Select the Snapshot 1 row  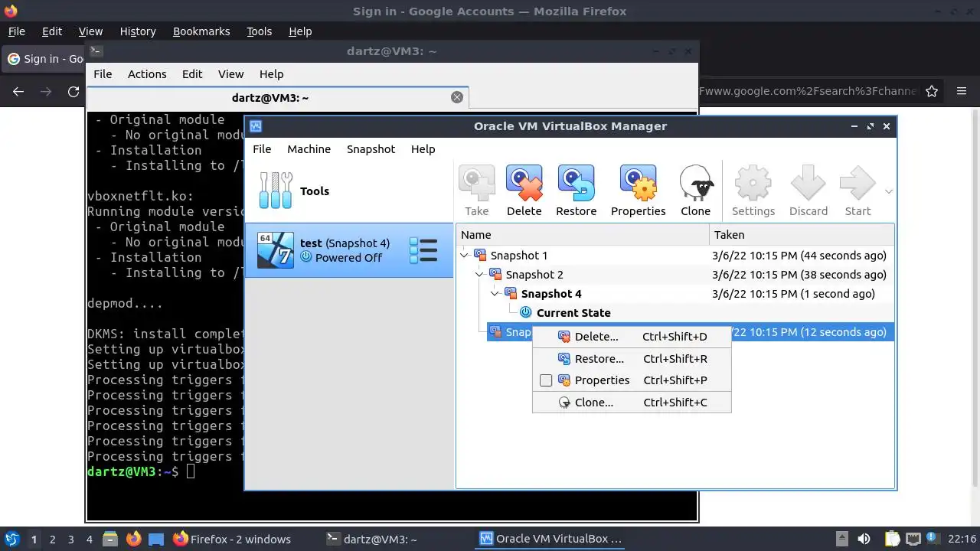[675, 256]
